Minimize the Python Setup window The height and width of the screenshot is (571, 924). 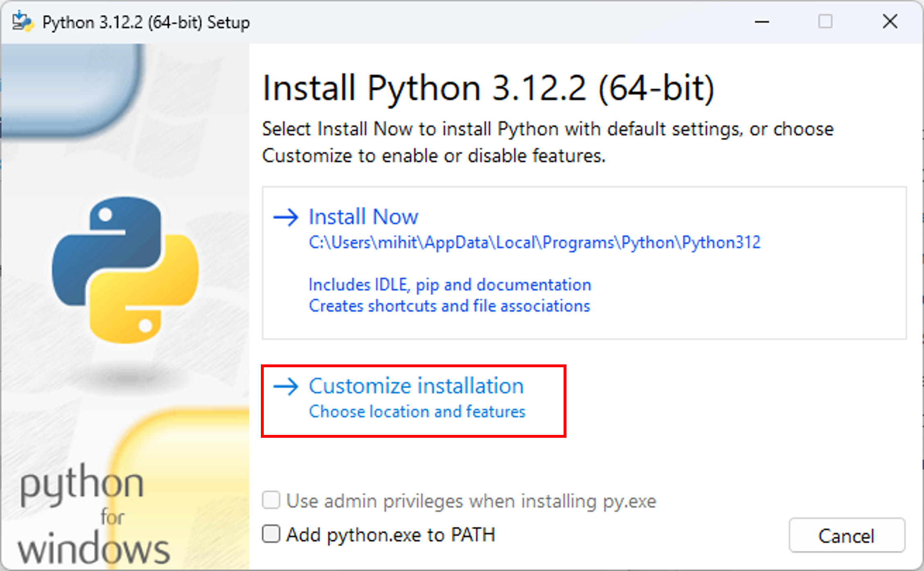[762, 22]
